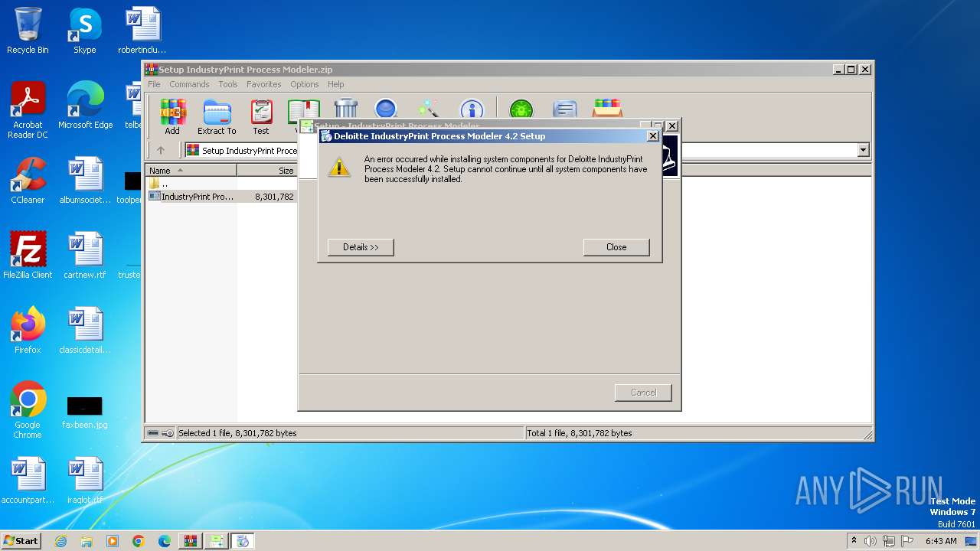Click the taskbar clock 6:43 AM
Screen dimensions: 980x551
[x=941, y=541]
